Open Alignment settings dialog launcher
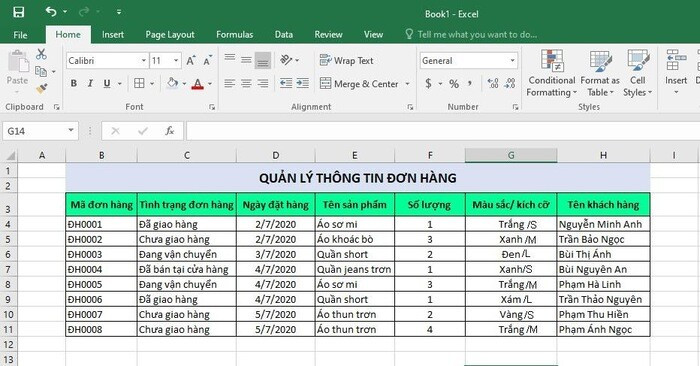 410,107
